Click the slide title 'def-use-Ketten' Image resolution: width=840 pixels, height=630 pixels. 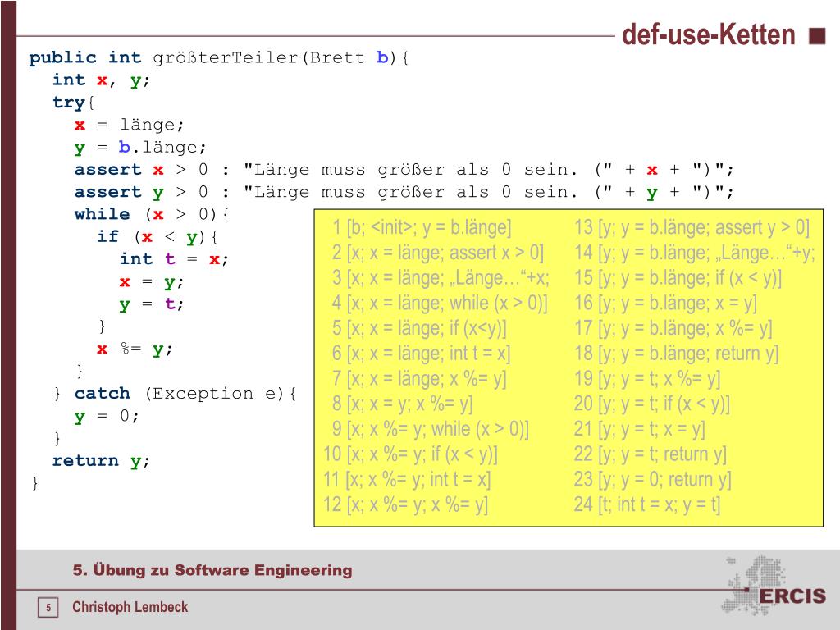(708, 35)
